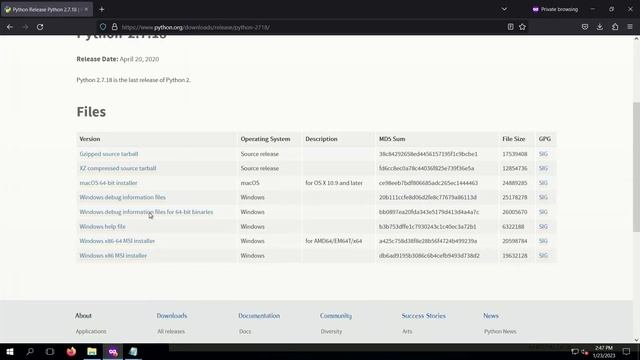This screenshot has width=640, height=360.
Task: Open the Documentation footer link
Action: pos(259,316)
